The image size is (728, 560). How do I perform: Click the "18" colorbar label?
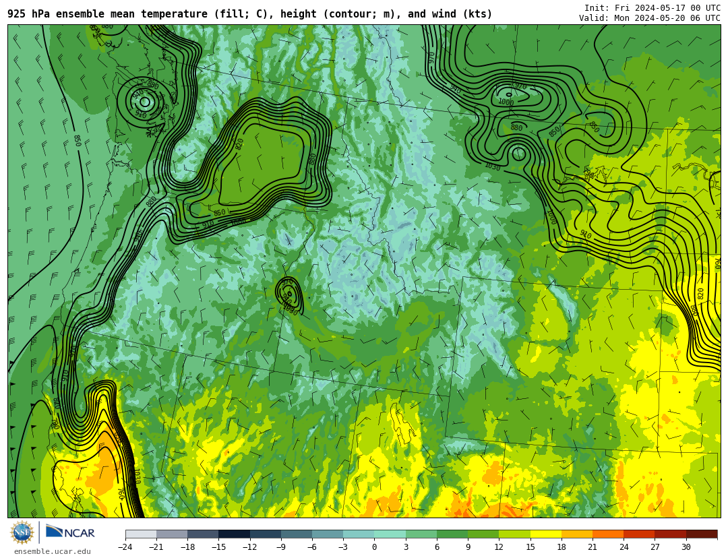pyautogui.click(x=562, y=547)
